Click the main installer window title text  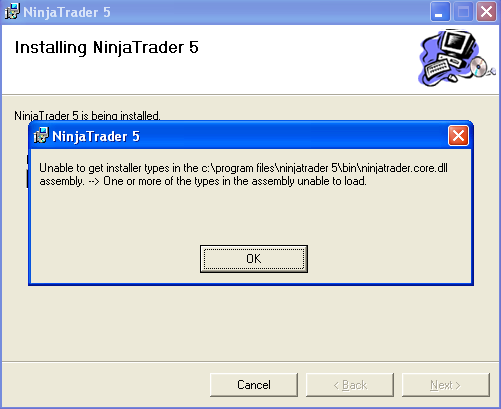pos(67,12)
